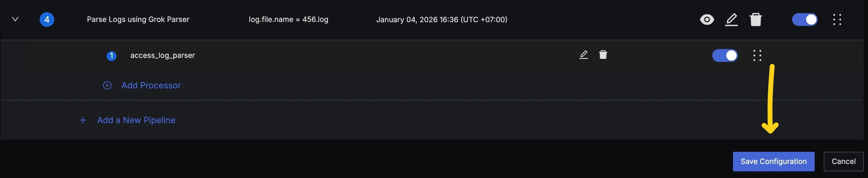Image resolution: width=868 pixels, height=178 pixels.
Task: Select the access_log_parser processor name
Action: [x=162, y=55]
